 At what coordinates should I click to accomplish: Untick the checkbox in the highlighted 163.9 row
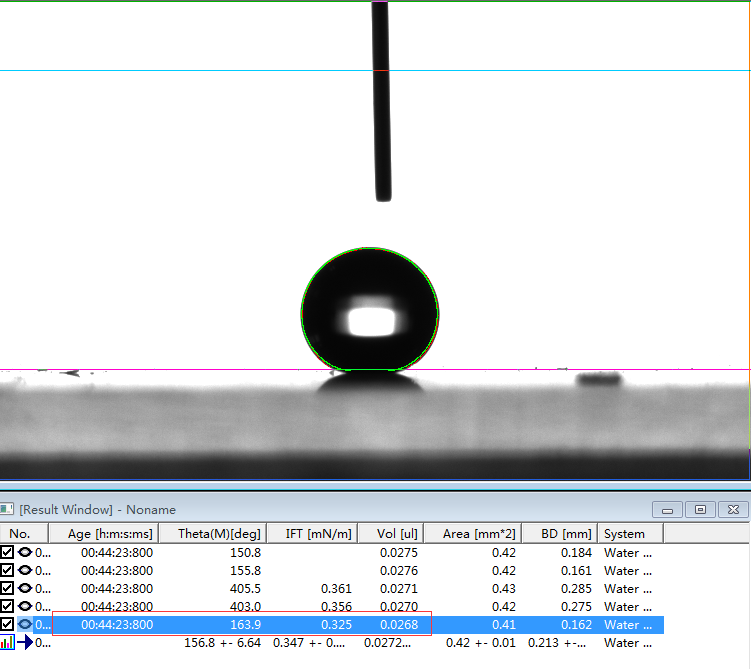click(8, 624)
